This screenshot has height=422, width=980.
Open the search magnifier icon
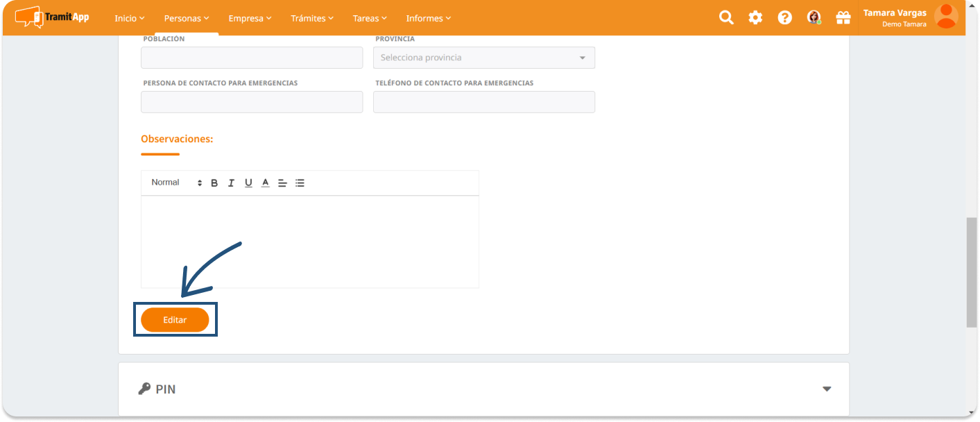(x=726, y=18)
